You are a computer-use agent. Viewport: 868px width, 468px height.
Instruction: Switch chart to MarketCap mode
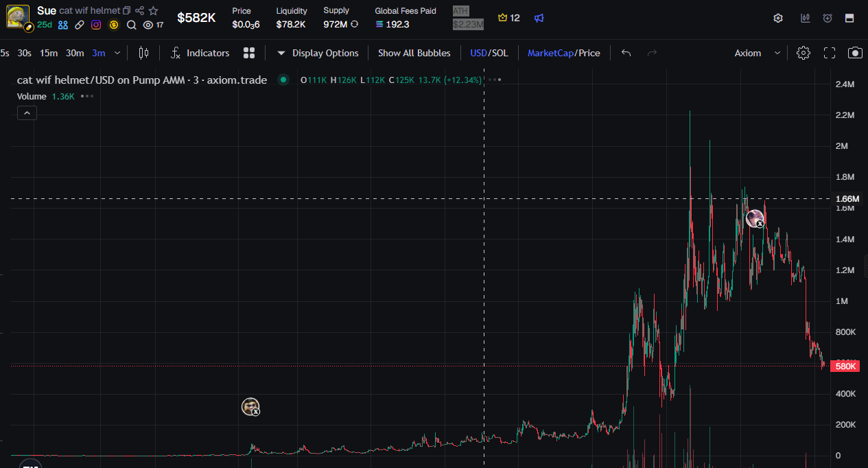click(550, 53)
